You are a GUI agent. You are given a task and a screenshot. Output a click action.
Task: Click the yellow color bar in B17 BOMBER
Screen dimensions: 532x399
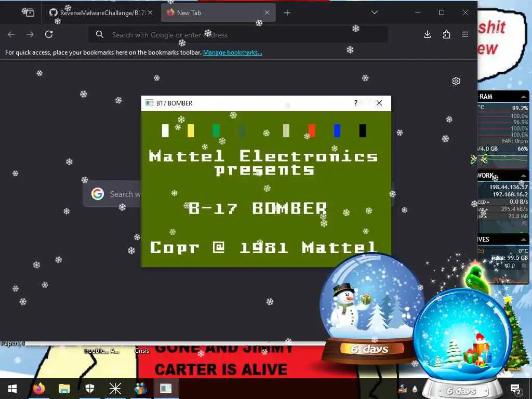coord(191,130)
